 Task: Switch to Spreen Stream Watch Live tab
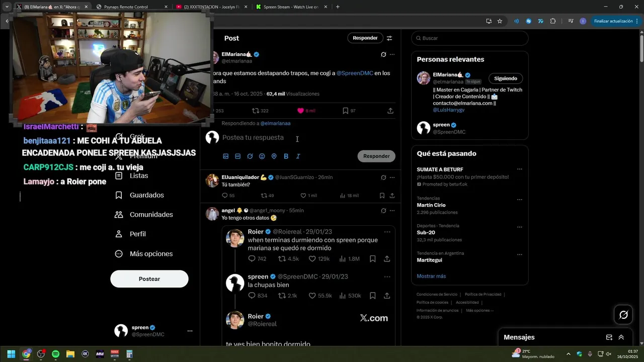(x=291, y=7)
